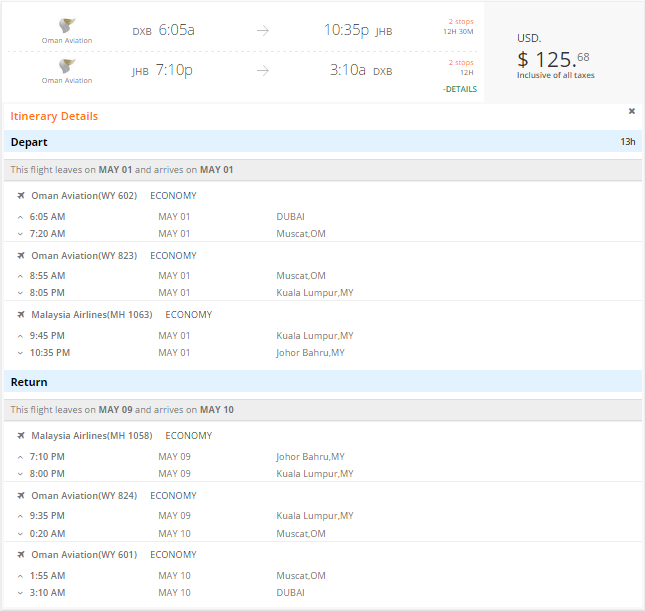Click the plane icon next to MH 1058
This screenshot has width=645, height=611.
[x=21, y=436]
